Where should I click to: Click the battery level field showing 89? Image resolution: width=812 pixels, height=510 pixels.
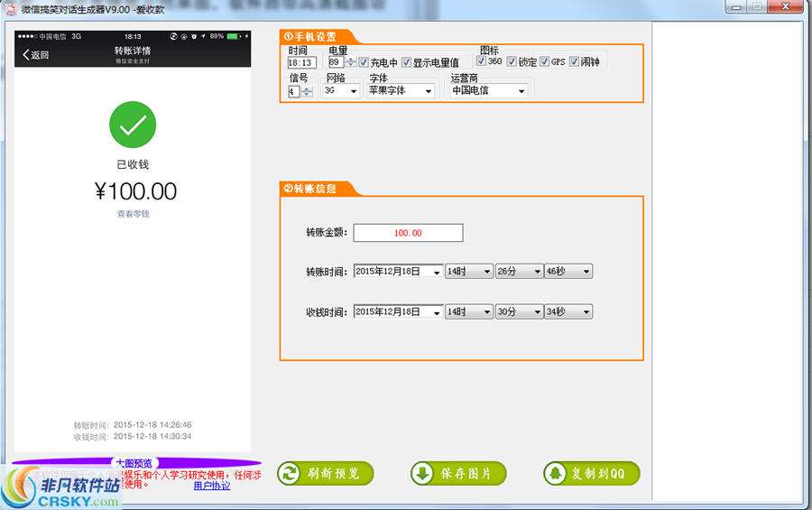click(337, 62)
